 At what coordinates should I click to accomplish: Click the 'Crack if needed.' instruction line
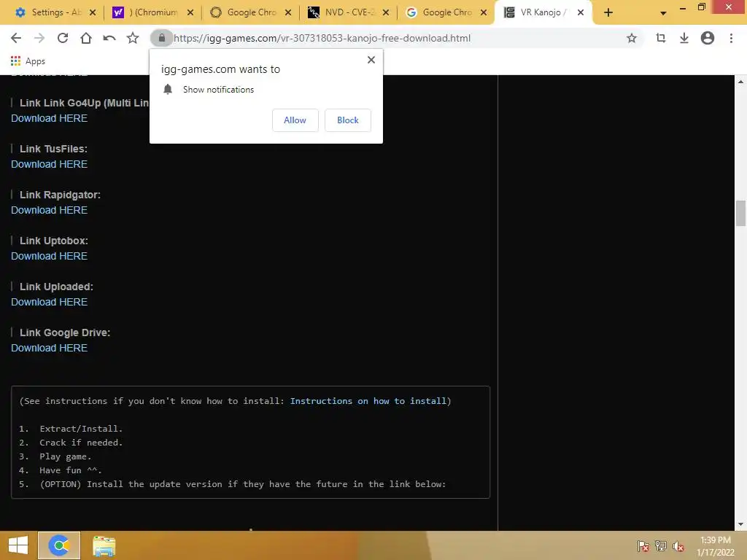click(81, 443)
